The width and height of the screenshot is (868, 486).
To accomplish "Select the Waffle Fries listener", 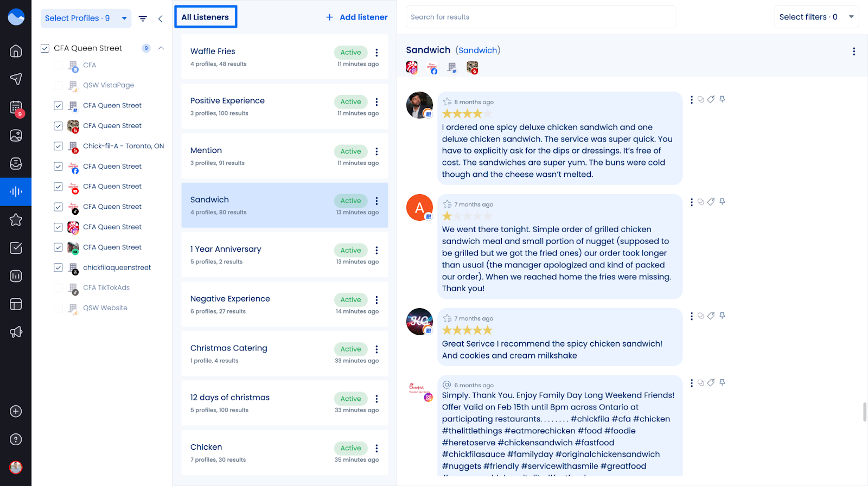I will coord(285,57).
